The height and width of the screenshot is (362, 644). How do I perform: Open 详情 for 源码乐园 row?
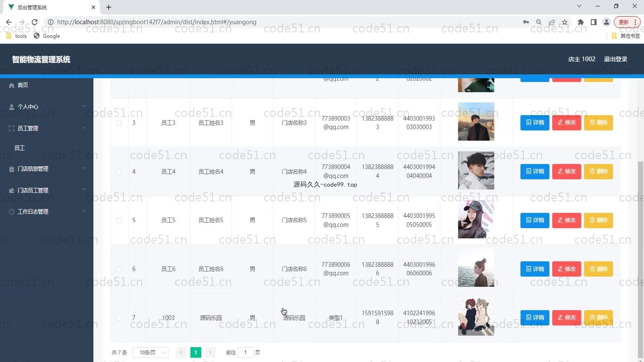535,317
